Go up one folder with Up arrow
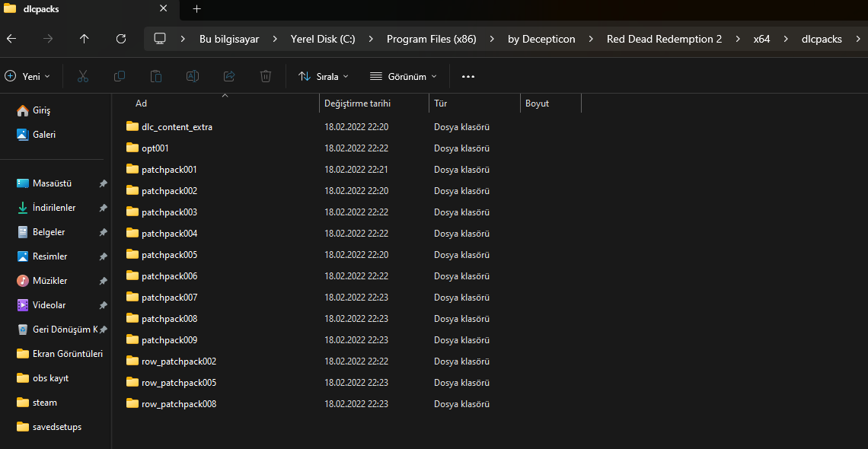Viewport: 868px width, 449px height. pyautogui.click(x=84, y=39)
